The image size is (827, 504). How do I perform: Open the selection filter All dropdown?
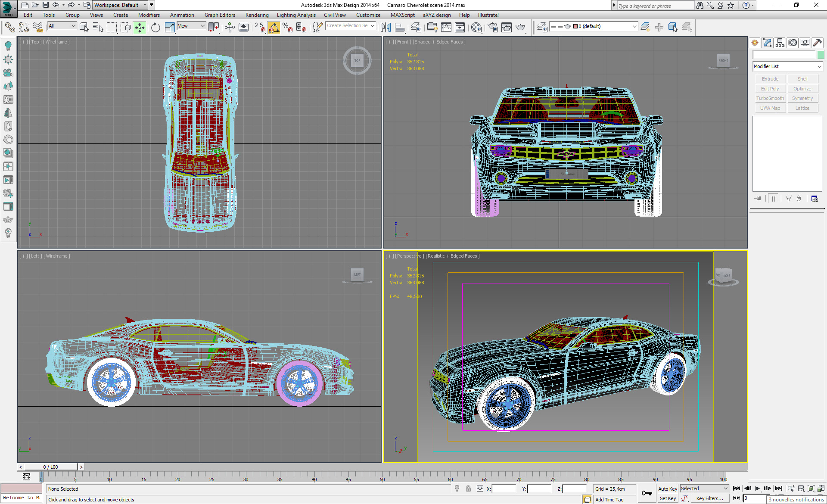click(x=62, y=26)
